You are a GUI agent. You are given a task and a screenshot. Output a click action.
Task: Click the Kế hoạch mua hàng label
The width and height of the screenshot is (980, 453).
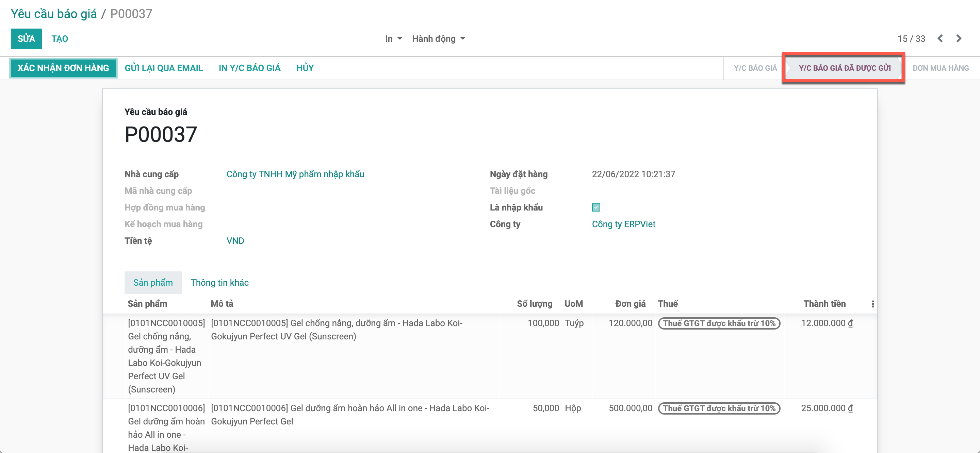(163, 224)
